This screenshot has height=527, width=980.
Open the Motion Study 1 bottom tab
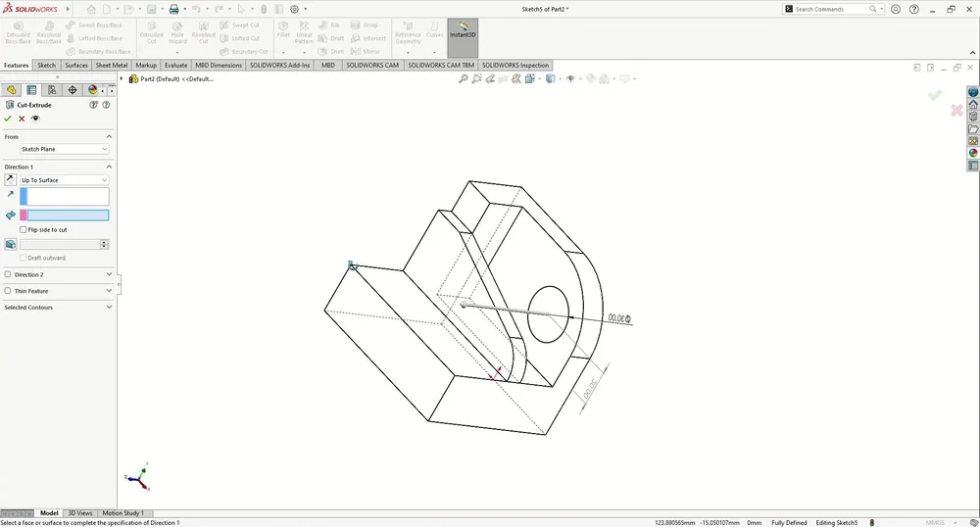tap(123, 513)
